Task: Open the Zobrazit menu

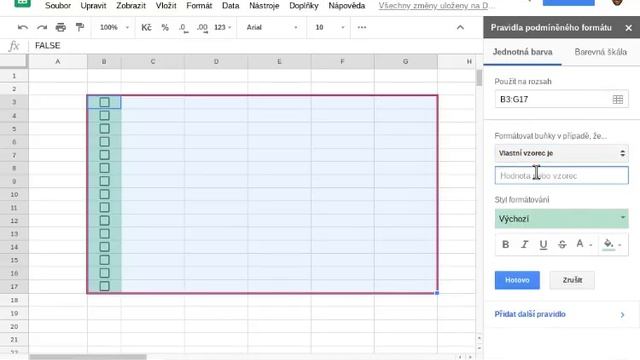Action: 131,6
